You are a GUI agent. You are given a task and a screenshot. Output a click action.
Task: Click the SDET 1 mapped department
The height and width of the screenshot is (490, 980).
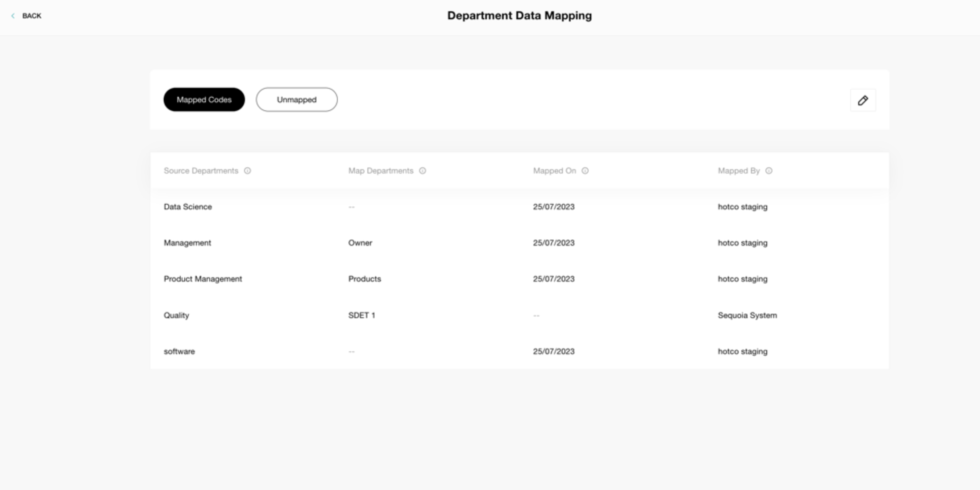361,315
